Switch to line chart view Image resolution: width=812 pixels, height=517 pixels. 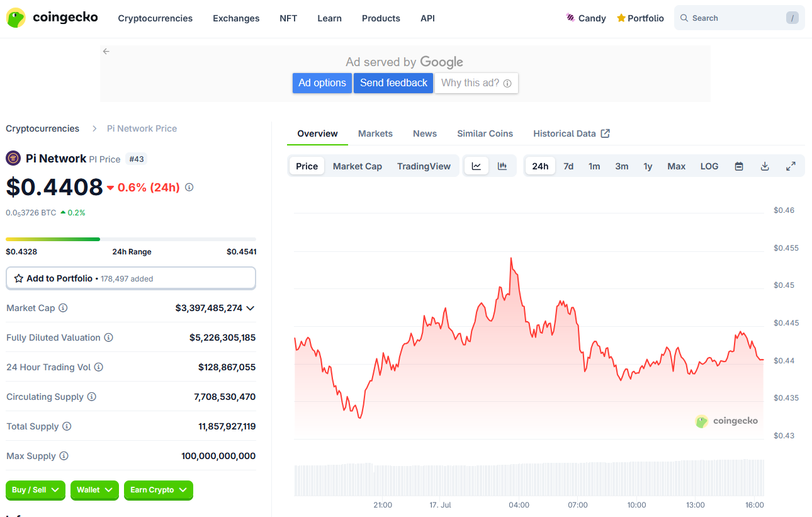(x=476, y=166)
